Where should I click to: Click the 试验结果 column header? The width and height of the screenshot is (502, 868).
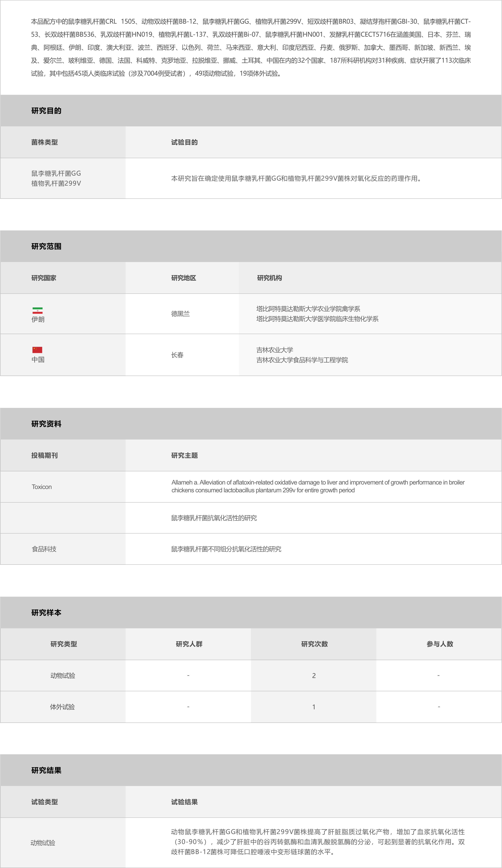pos(184,802)
